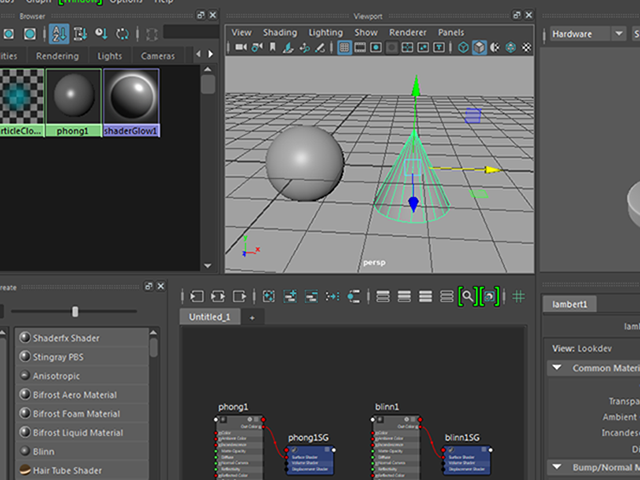640x480 pixels.
Task: Collapse the Common Material section
Action: (x=557, y=368)
